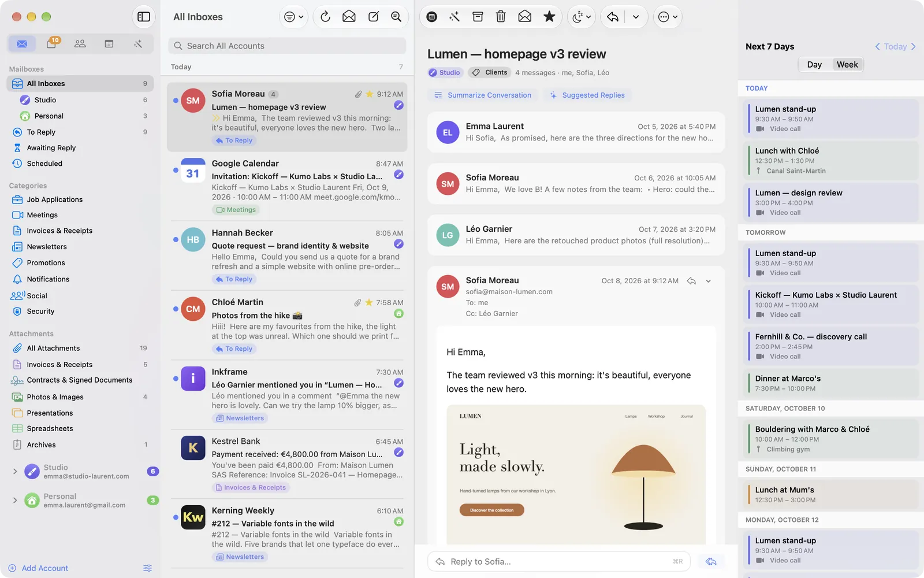
Task: Go to previous calendar period chevron
Action: click(877, 47)
